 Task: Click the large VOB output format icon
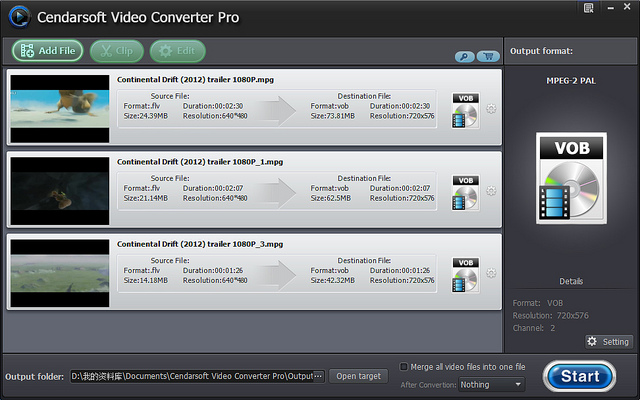coord(571,178)
